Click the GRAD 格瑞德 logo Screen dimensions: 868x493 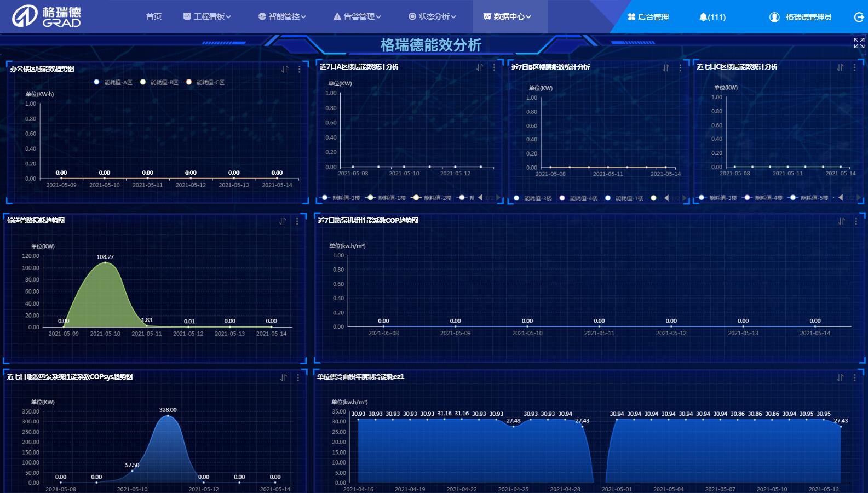pos(47,16)
